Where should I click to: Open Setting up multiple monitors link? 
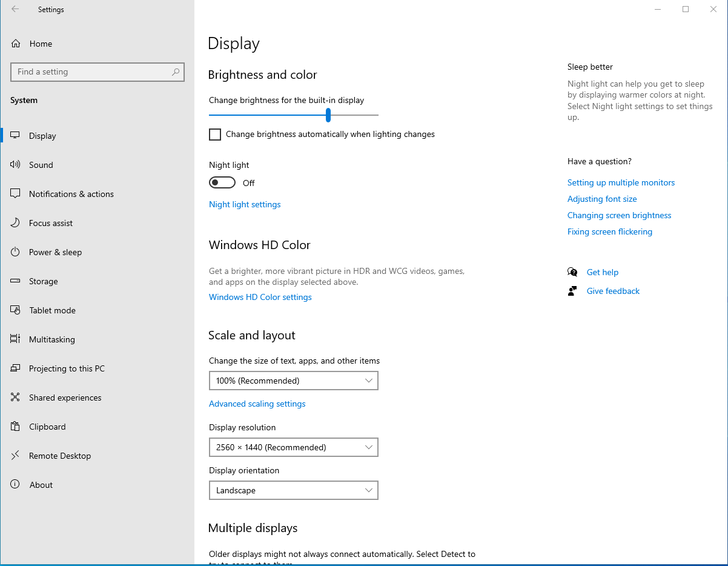[x=621, y=182]
